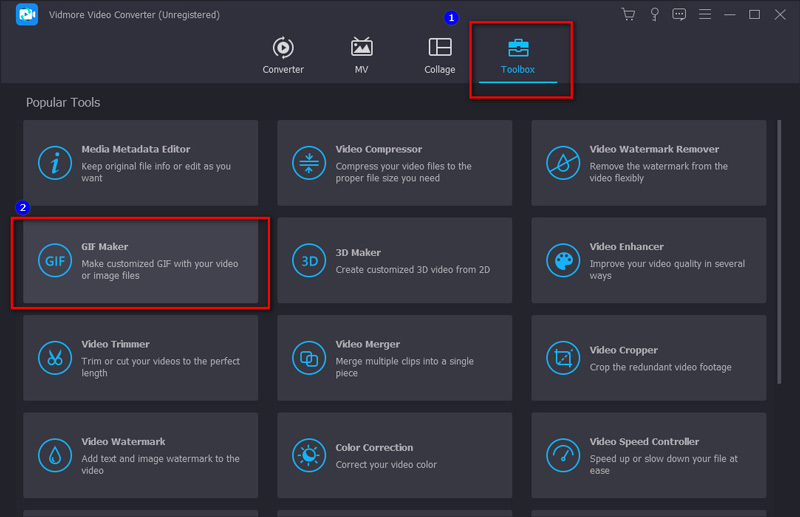Open the shopping cart purchase icon
Viewport: 800px width, 517px height.
[628, 14]
